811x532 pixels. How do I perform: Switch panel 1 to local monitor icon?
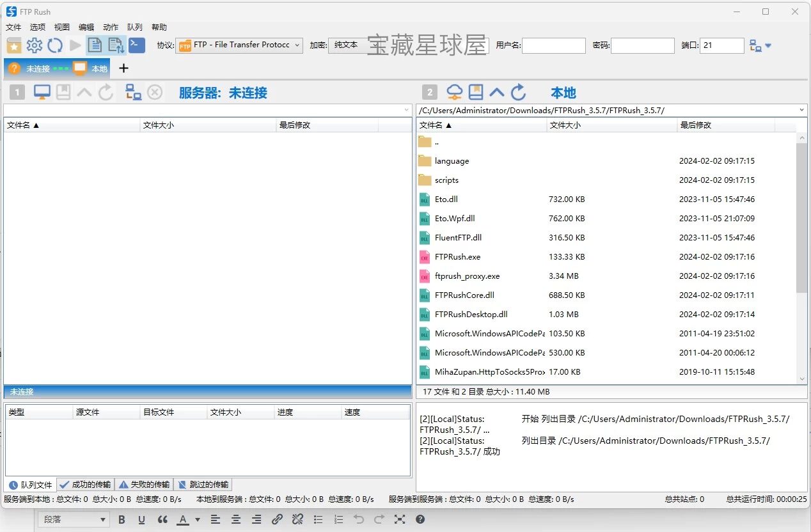tap(42, 93)
